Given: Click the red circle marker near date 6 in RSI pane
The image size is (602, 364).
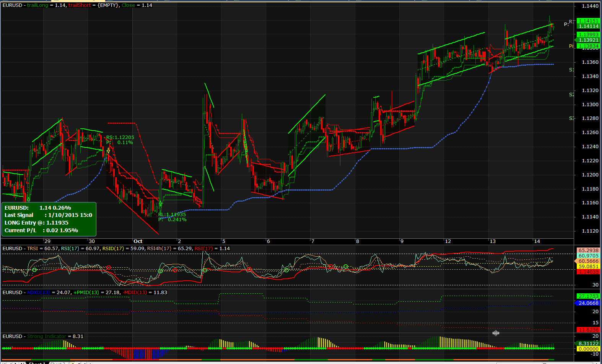Looking at the screenshot, I should [x=249, y=270].
